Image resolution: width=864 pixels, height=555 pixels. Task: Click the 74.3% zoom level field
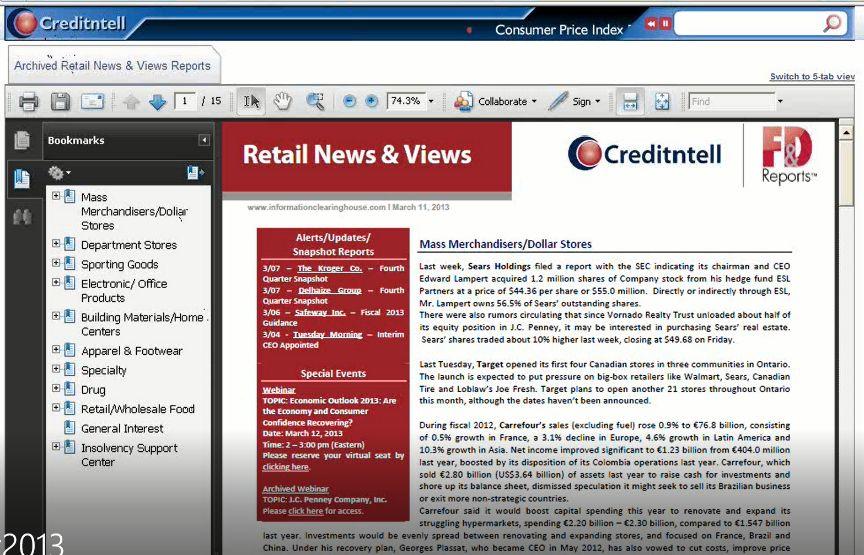[x=406, y=101]
